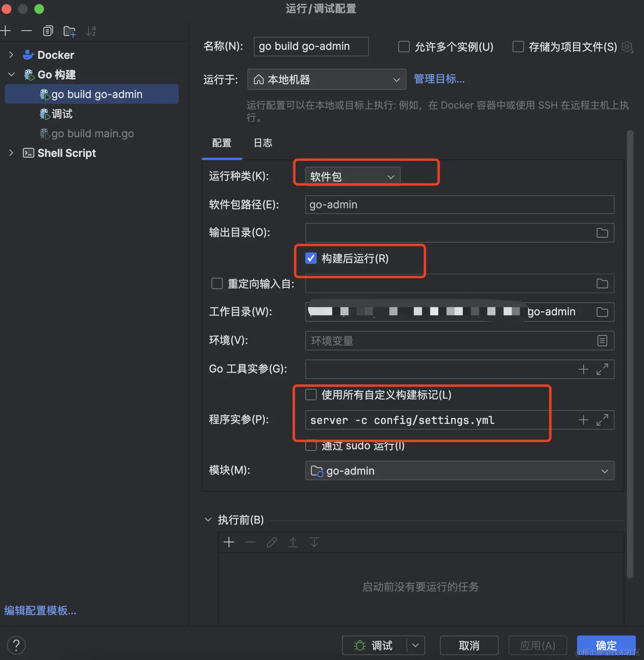Enable 使用所有自定义构建标记 checkbox
Screen dimensions: 644x660
(x=311, y=395)
